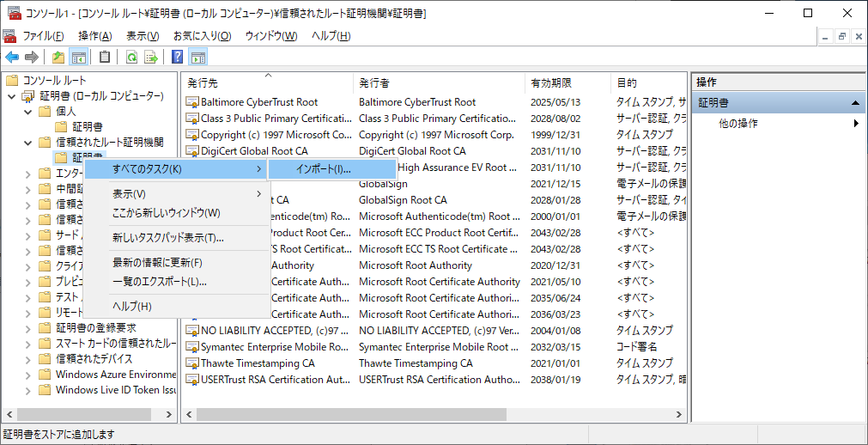The width and height of the screenshot is (868, 445).
Task: Click the certificate list horizontal scrollbar thumb
Action: pos(351,415)
